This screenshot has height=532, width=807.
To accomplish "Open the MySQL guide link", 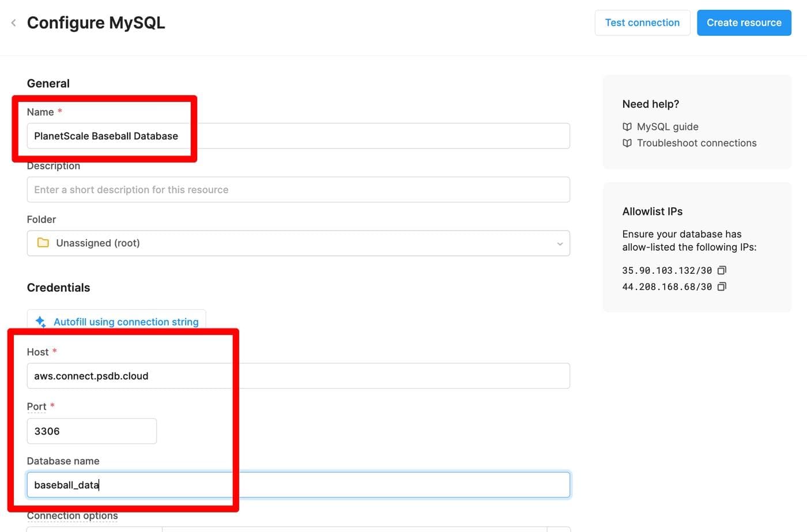I will point(668,126).
